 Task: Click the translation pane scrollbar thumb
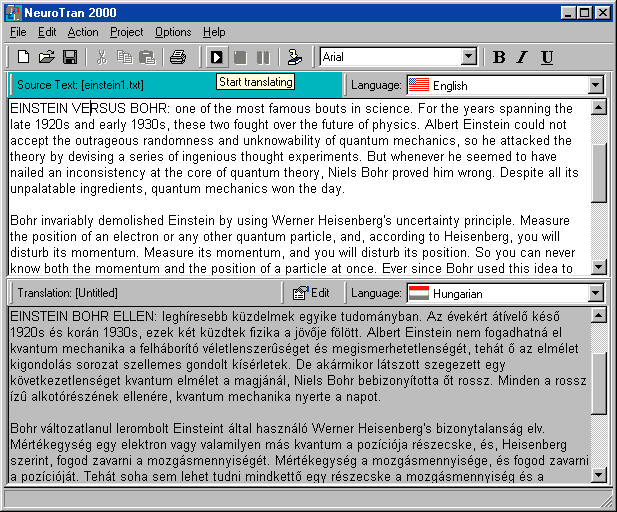(599, 383)
